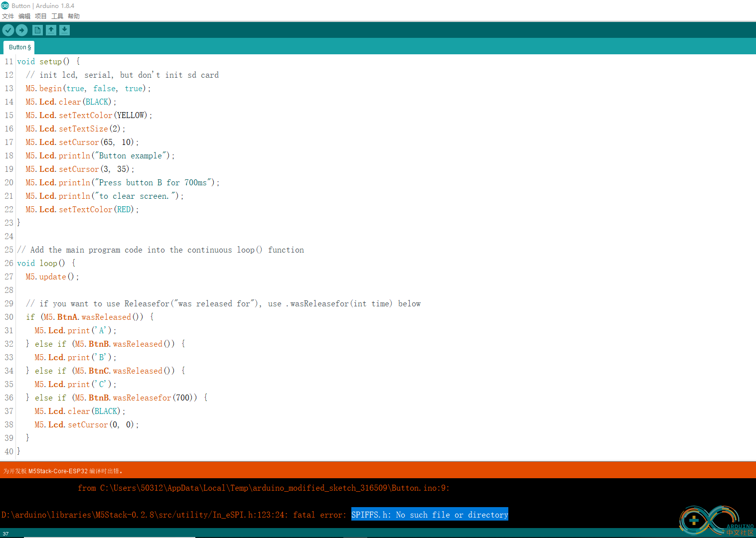
Task: Click 'M5.update();' line
Action: pyautogui.click(x=52, y=276)
